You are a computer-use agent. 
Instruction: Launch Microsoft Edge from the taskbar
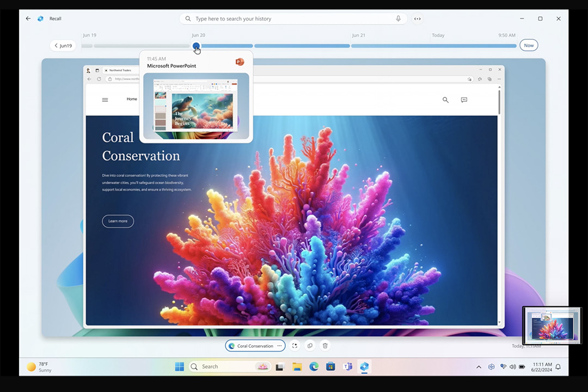click(x=314, y=366)
